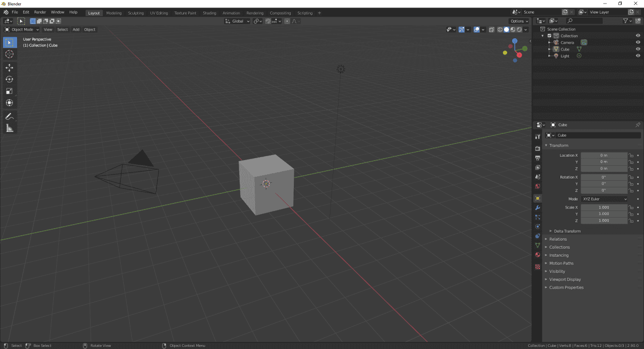Image resolution: width=644 pixels, height=349 pixels.
Task: Select the Scale tool
Action: pos(9,91)
